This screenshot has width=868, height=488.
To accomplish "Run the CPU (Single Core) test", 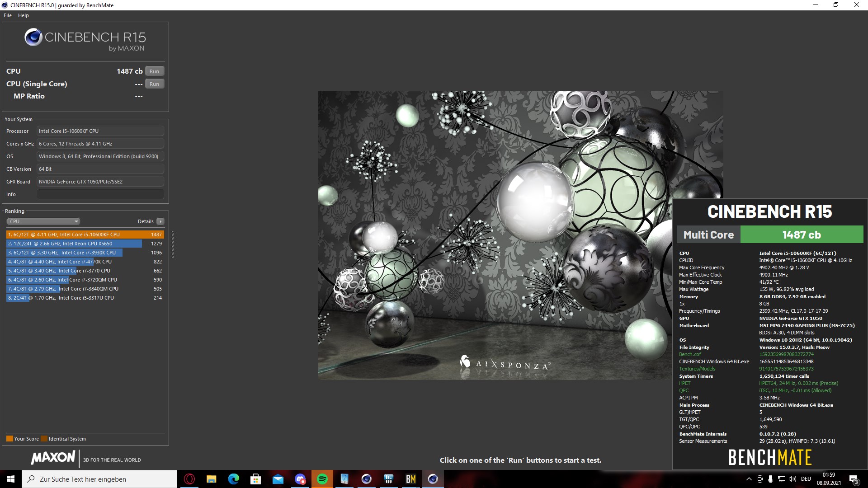I will pos(155,84).
